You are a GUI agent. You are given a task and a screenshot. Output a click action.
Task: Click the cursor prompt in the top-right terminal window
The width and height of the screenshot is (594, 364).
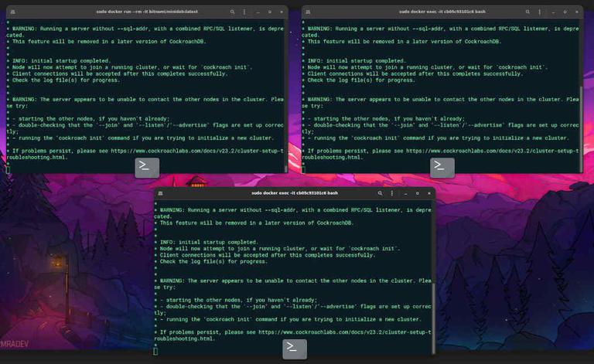click(303, 170)
